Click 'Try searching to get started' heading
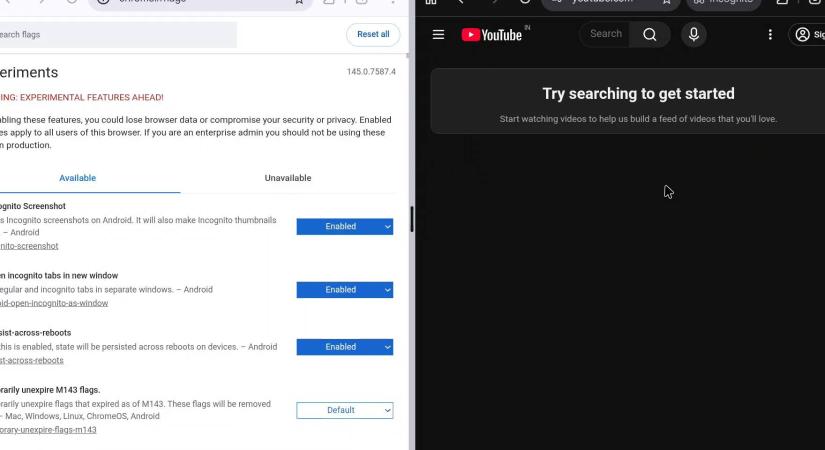The height and width of the screenshot is (450, 825). pyautogui.click(x=638, y=94)
